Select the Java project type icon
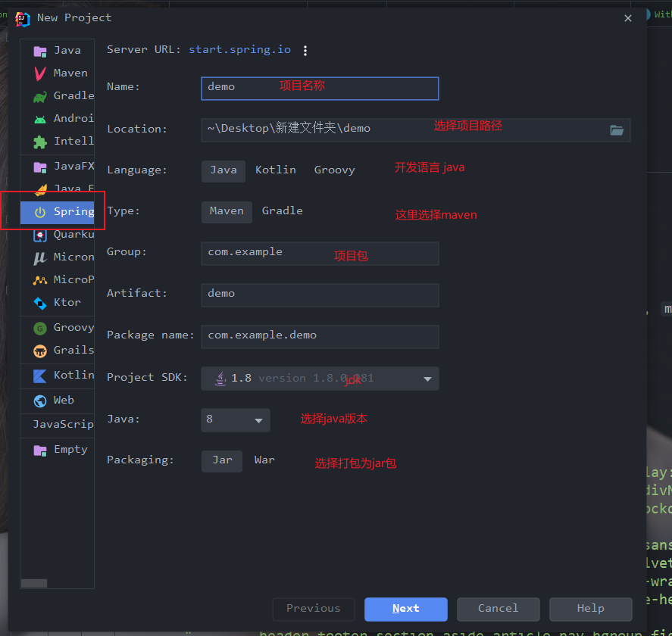The height and width of the screenshot is (636, 672). [x=40, y=51]
